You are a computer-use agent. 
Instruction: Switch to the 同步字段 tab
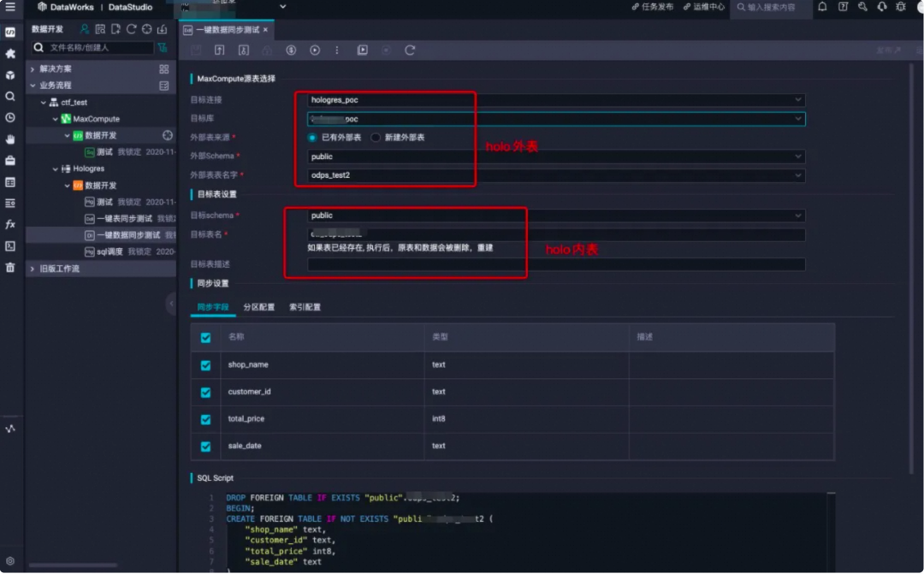tap(213, 307)
